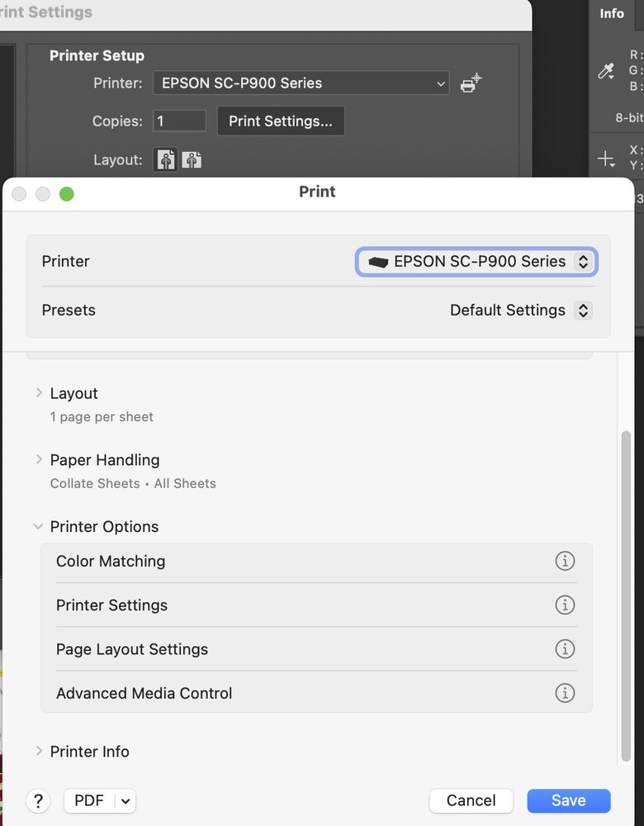Open Advanced Media Control info icon
The height and width of the screenshot is (826, 644).
coord(565,693)
